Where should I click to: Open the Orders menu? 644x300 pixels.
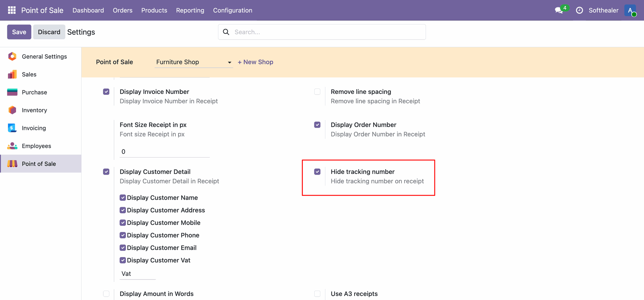coord(122,10)
